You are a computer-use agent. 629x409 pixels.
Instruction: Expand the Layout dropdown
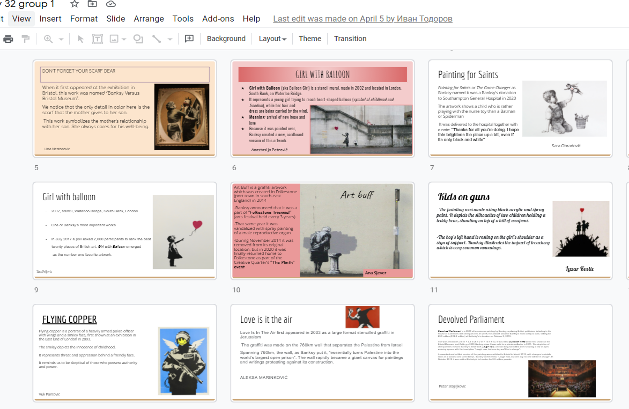point(272,39)
